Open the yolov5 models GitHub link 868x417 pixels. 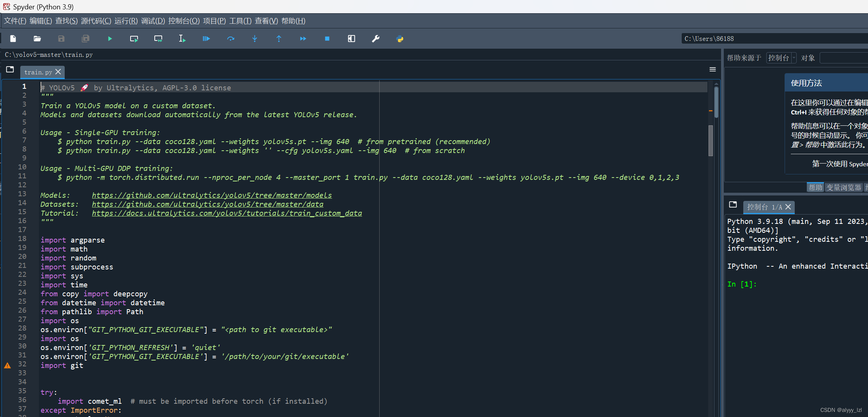(212, 195)
